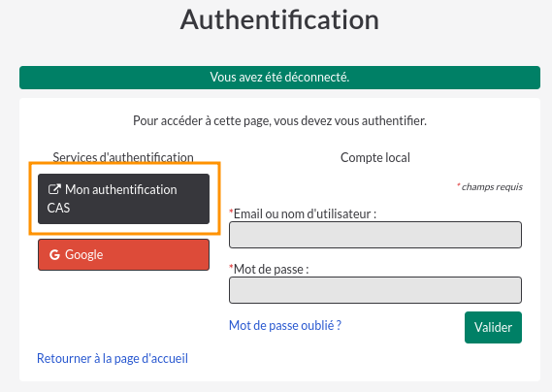552x392 pixels.
Task: Click the red asterisk beside Mot de passe
Action: (x=231, y=268)
